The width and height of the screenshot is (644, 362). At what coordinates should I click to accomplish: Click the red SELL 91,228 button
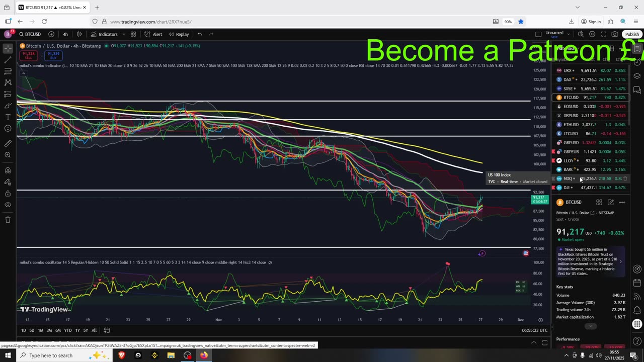[28, 55]
